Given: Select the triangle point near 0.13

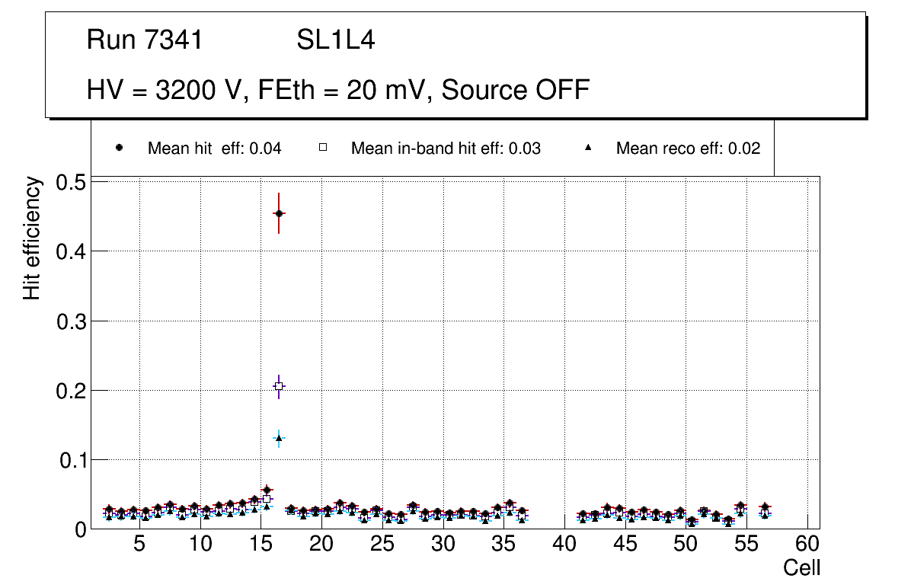Looking at the screenshot, I should point(279,438).
